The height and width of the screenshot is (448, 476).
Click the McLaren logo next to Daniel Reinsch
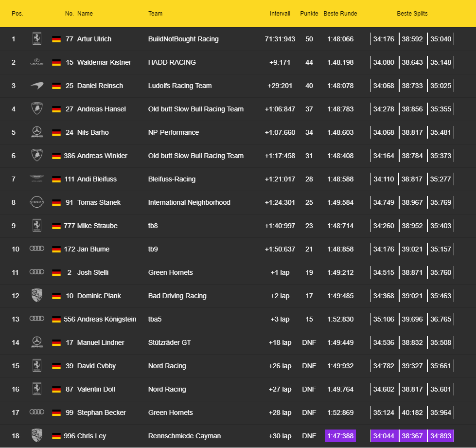(36, 86)
